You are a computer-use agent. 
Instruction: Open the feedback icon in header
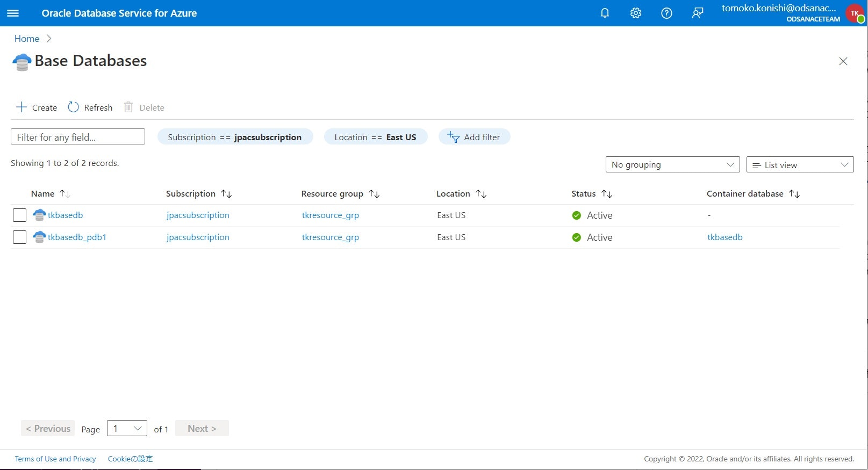pos(698,13)
